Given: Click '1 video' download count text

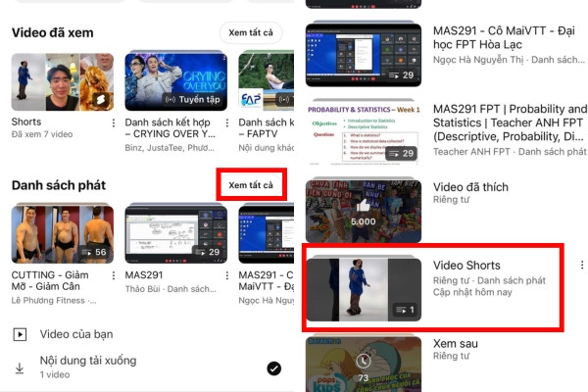Looking at the screenshot, I should 55,374.
